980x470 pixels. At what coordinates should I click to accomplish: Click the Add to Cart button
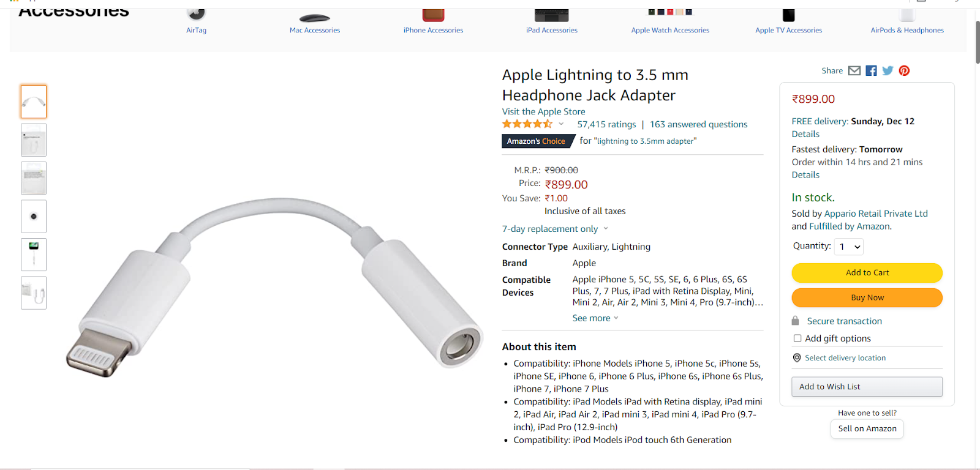pos(867,273)
